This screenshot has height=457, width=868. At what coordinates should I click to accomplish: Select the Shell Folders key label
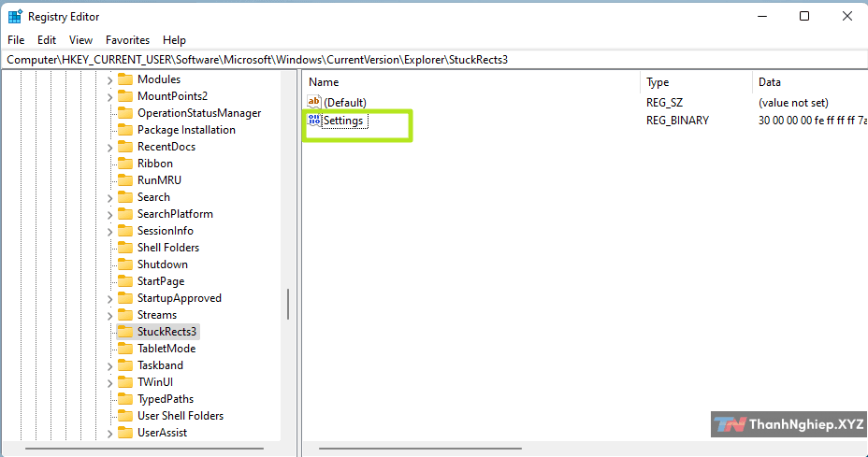pyautogui.click(x=168, y=248)
